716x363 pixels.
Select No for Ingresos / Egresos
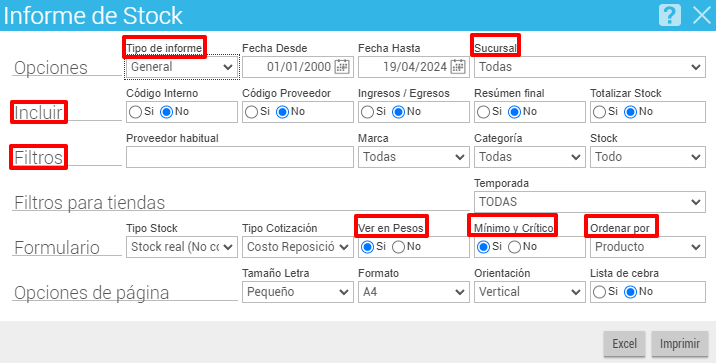pos(399,112)
